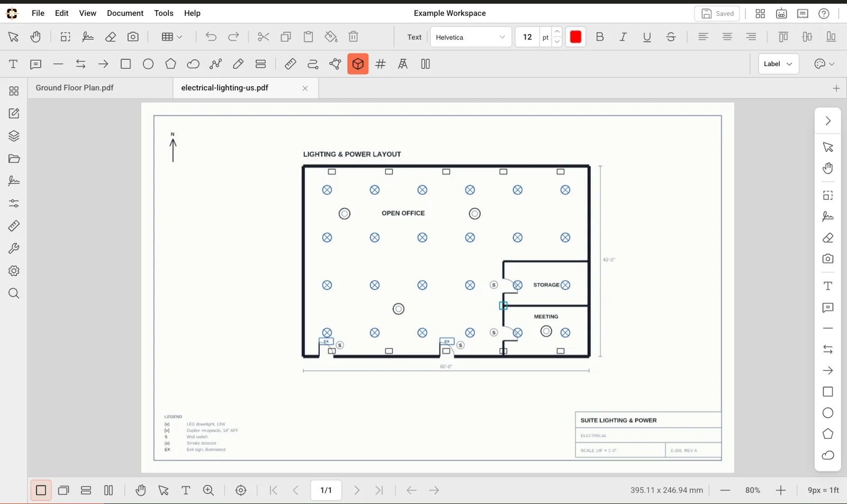Open the settings gear in left sidebar

tap(14, 271)
